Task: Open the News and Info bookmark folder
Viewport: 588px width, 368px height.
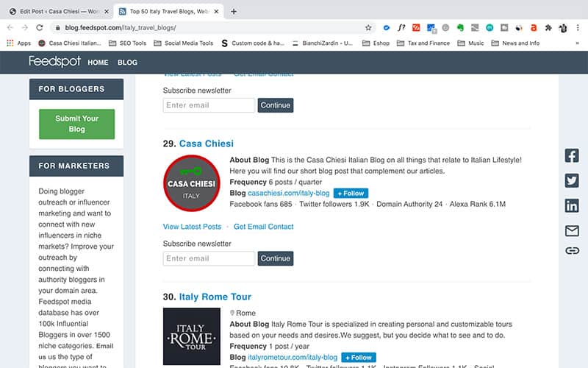Action: [516, 43]
